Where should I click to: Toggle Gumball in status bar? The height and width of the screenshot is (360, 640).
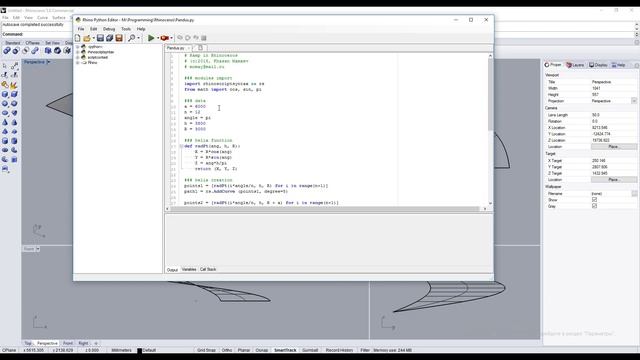click(310, 350)
